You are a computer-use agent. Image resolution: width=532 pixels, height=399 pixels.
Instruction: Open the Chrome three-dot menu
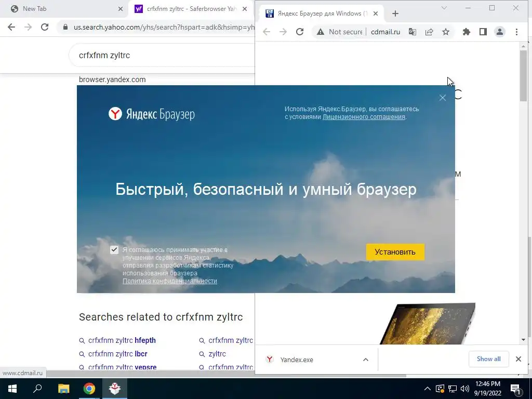[517, 32]
